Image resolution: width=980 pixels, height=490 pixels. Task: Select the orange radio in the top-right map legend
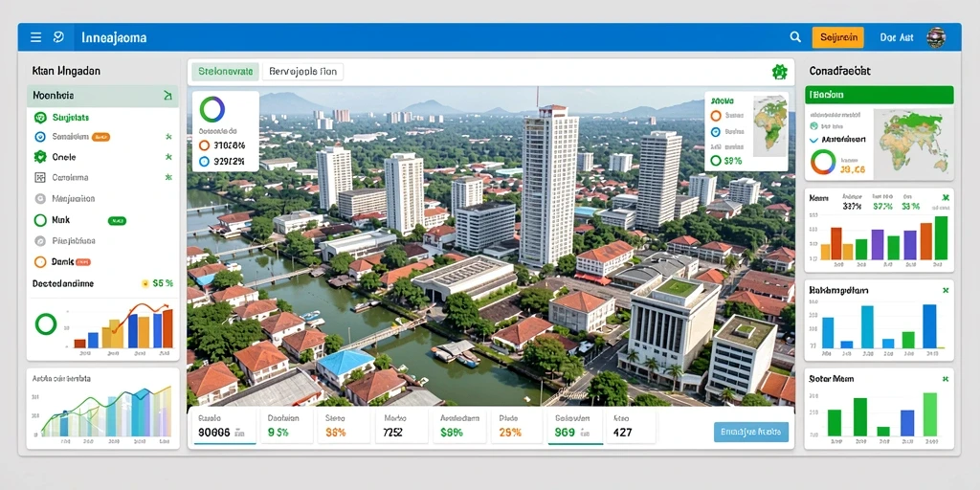pyautogui.click(x=716, y=116)
